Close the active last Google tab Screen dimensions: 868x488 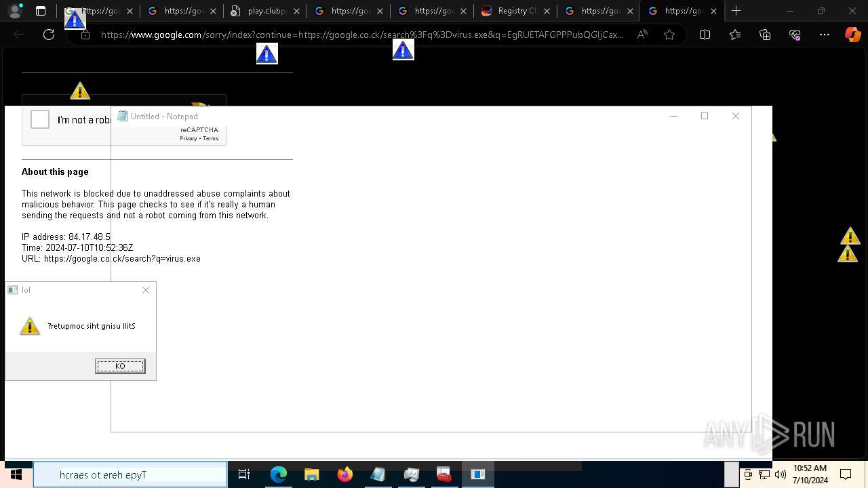[x=713, y=11]
